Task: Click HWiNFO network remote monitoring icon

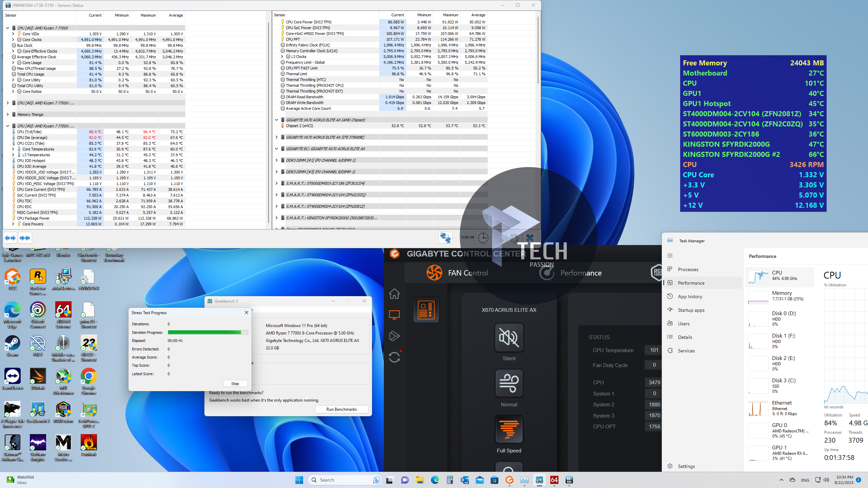Action: tap(445, 238)
